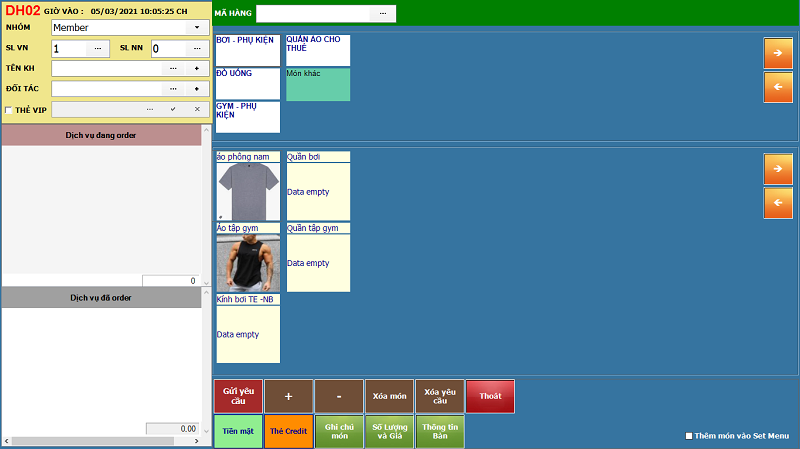Choose Tiền mặt payment

[238, 432]
